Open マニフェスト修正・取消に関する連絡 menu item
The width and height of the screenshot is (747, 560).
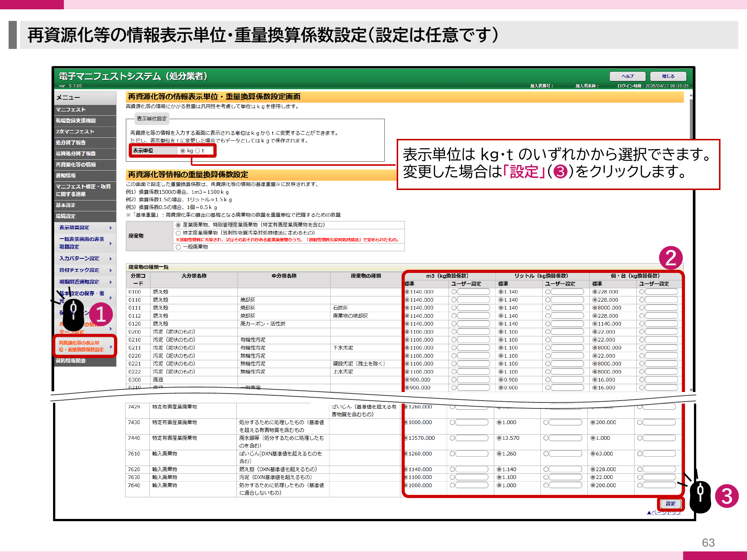[85, 190]
